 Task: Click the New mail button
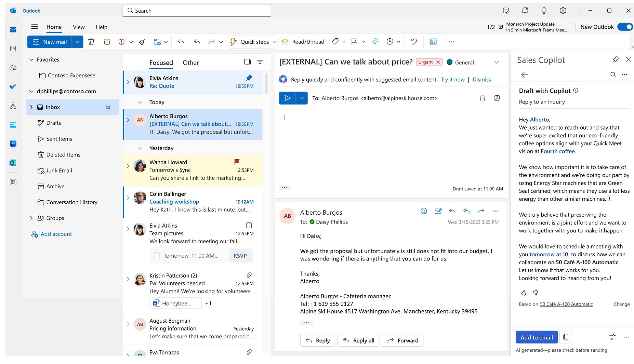pyautogui.click(x=50, y=42)
